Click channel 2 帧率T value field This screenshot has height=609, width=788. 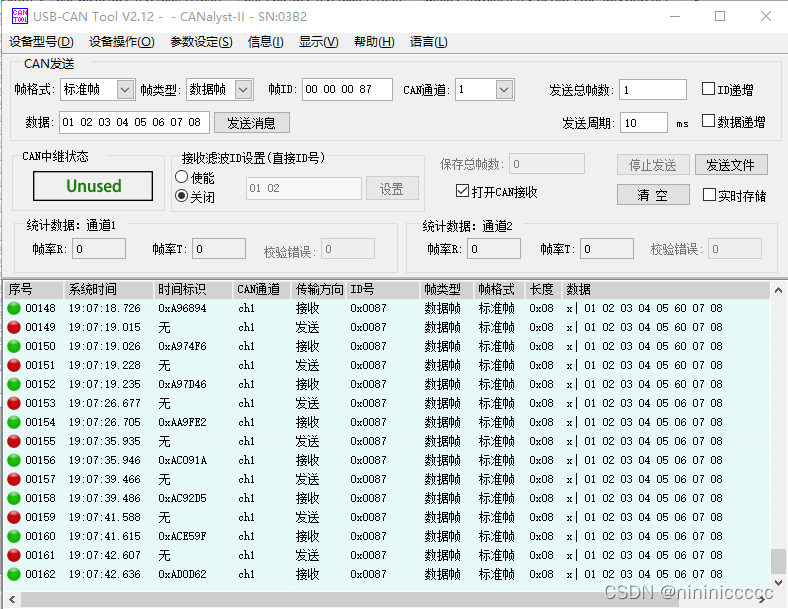607,249
